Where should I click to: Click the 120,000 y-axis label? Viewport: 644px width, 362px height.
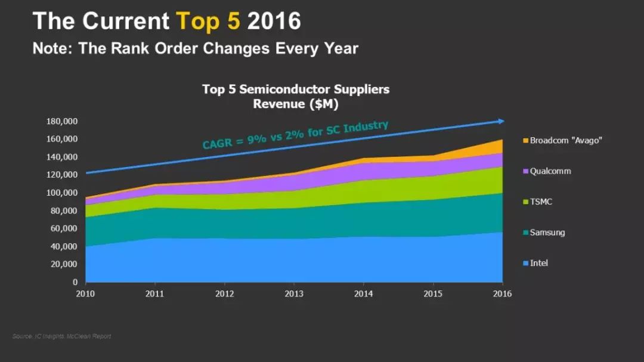coord(62,175)
